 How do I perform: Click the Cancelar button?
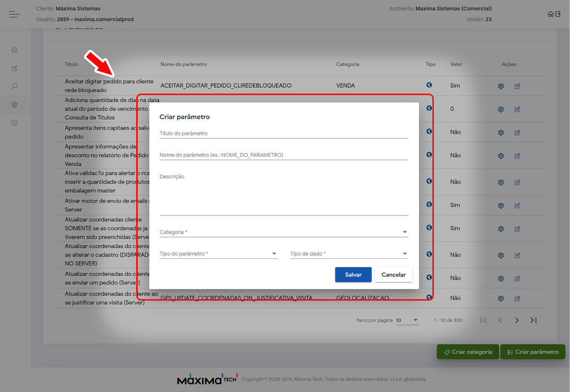(x=393, y=275)
